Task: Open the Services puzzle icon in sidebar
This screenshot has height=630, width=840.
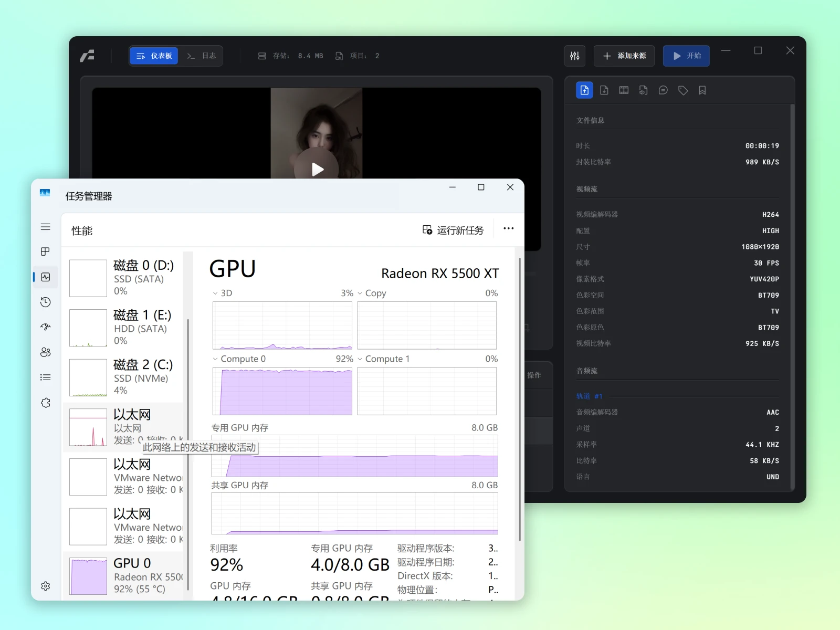Action: (46, 403)
